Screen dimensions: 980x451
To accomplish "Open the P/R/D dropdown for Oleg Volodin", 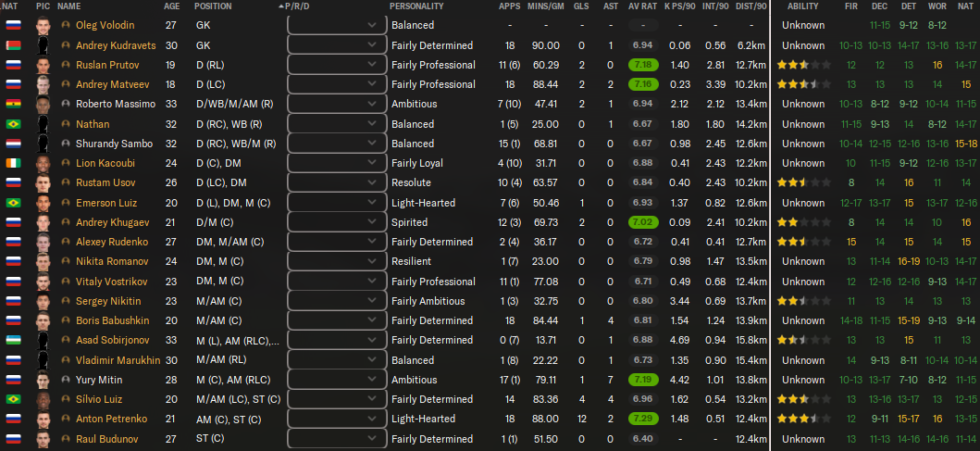I will click(x=337, y=26).
